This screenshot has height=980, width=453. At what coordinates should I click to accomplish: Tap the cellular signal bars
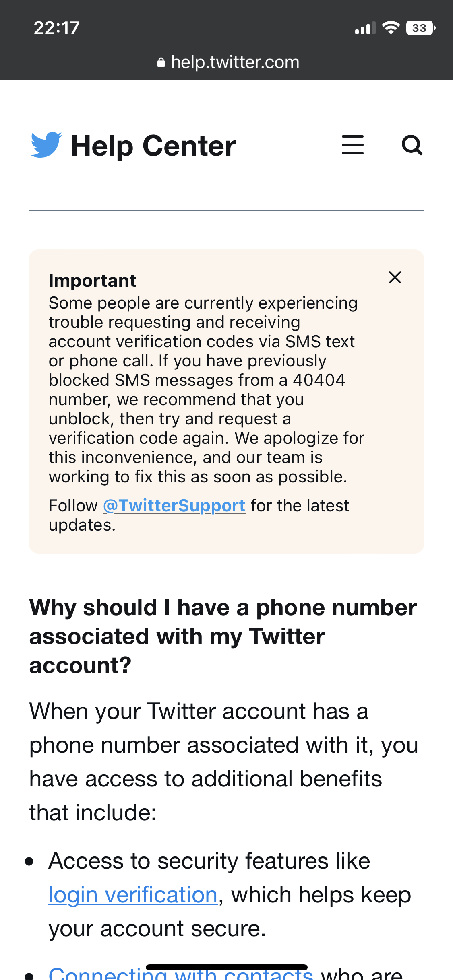pos(365,28)
